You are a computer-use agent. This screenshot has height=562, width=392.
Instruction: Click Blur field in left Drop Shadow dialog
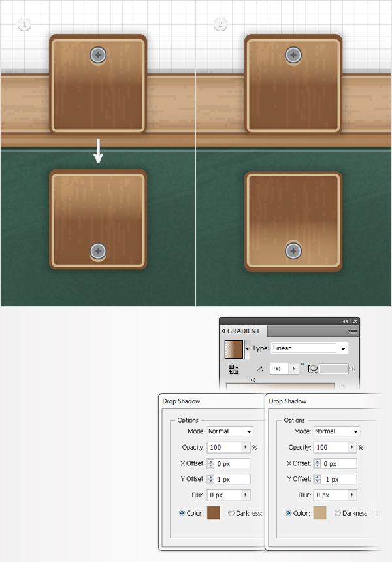224,495
